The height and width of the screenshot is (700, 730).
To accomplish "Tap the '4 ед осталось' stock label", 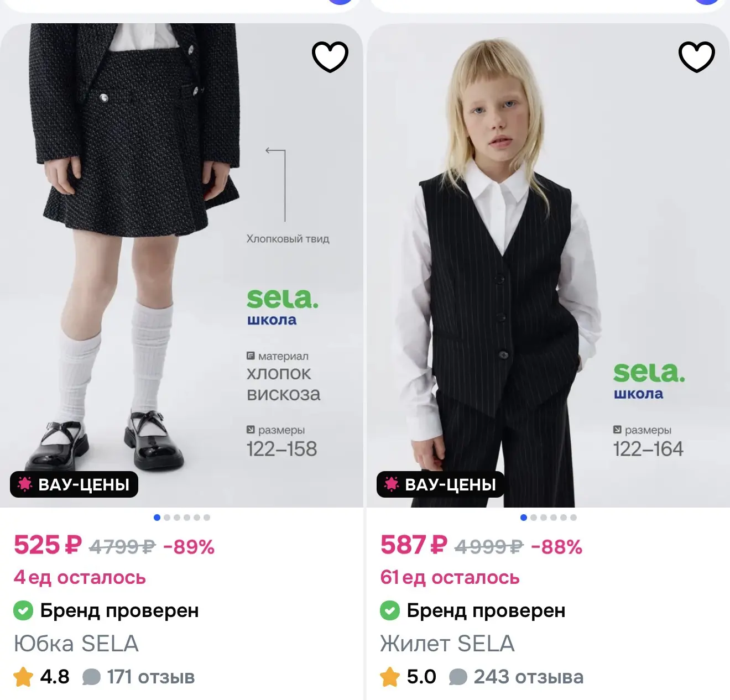I will pos(80,578).
